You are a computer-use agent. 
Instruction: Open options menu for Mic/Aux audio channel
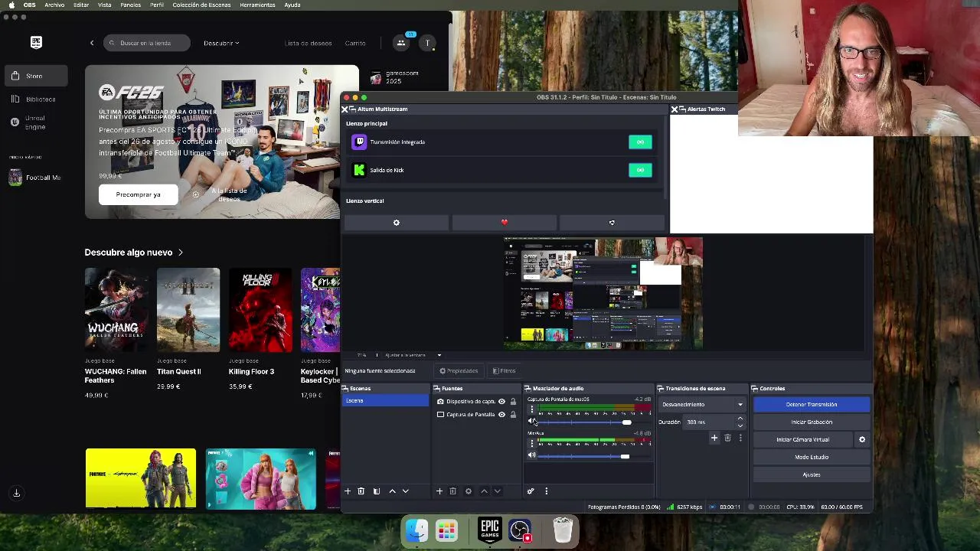pyautogui.click(x=532, y=443)
